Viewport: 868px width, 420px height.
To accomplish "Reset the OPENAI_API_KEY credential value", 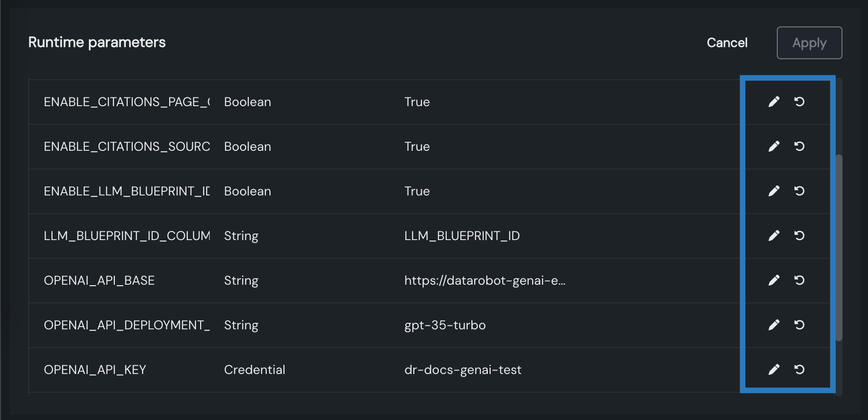I will click(799, 369).
